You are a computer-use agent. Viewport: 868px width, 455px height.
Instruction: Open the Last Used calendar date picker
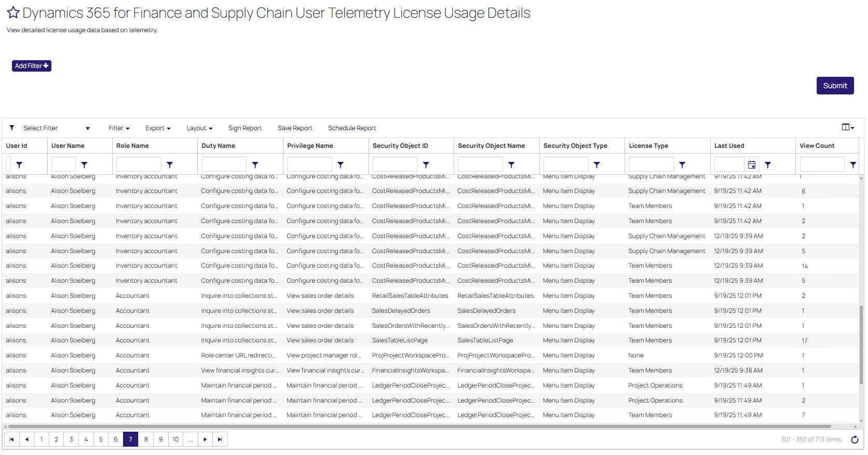tap(751, 165)
